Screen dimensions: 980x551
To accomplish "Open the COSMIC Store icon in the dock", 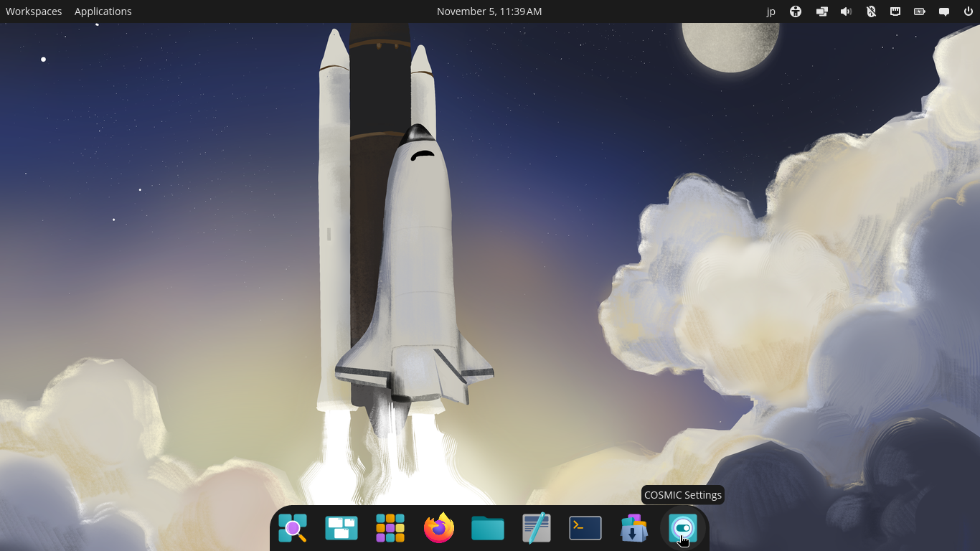I will tap(634, 529).
